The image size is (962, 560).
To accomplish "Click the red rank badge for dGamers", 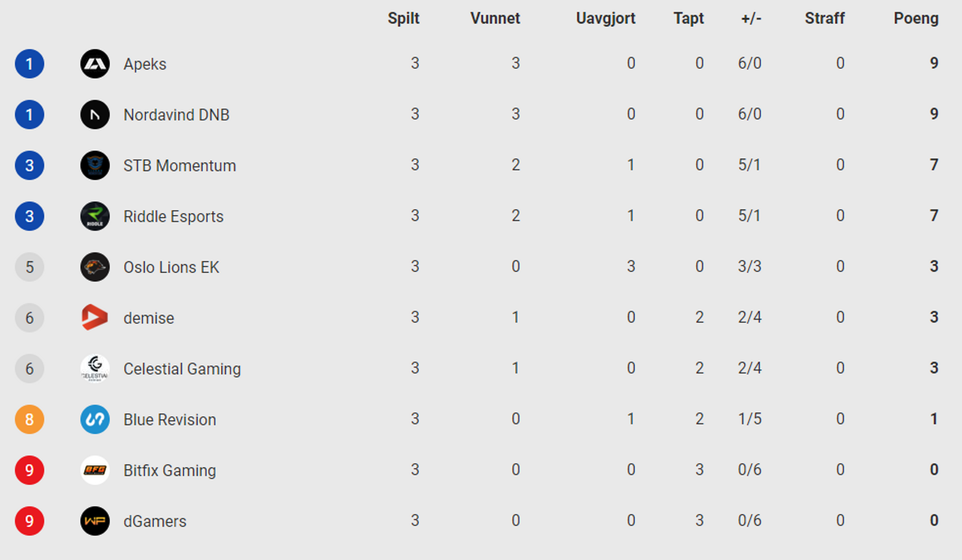I will (29, 521).
